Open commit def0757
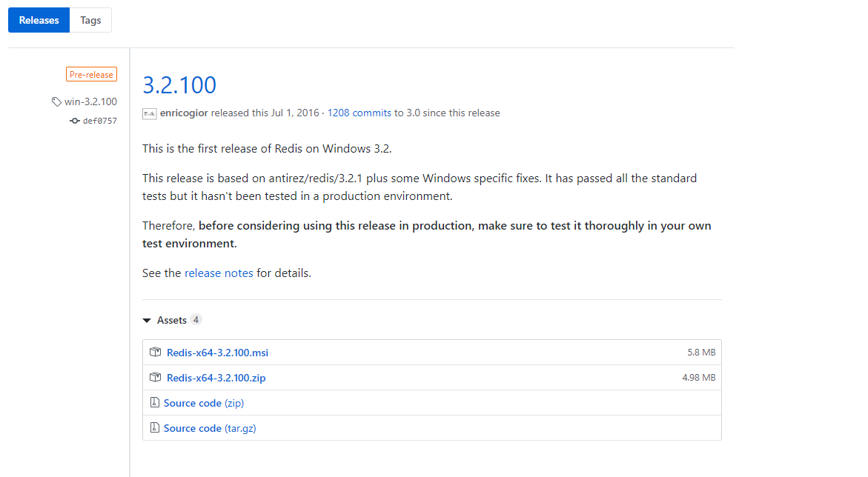This screenshot has width=868, height=477. (x=99, y=121)
